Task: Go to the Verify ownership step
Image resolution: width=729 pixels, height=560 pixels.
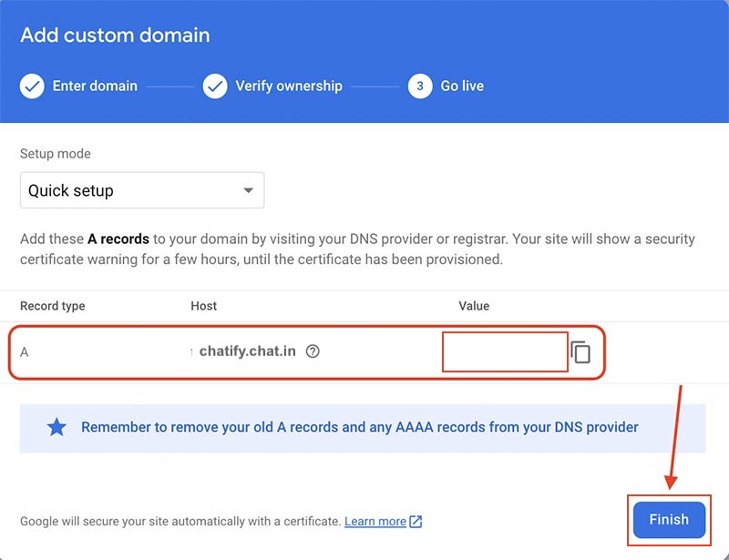Action: click(289, 87)
